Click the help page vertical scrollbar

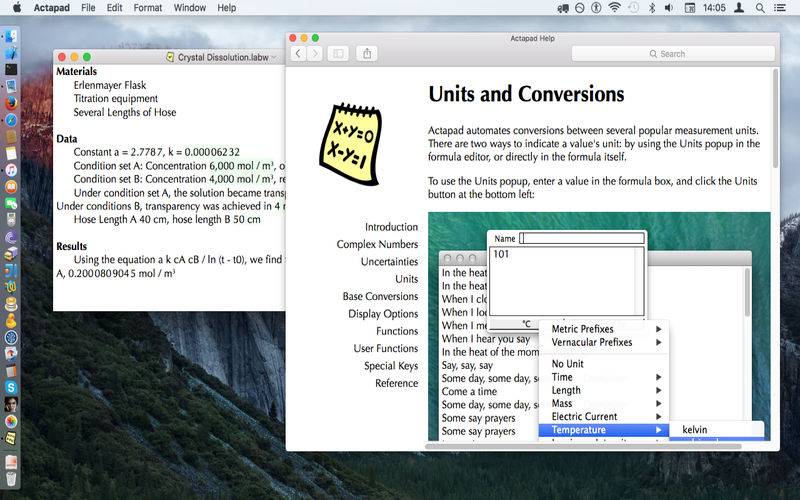[x=775, y=118]
